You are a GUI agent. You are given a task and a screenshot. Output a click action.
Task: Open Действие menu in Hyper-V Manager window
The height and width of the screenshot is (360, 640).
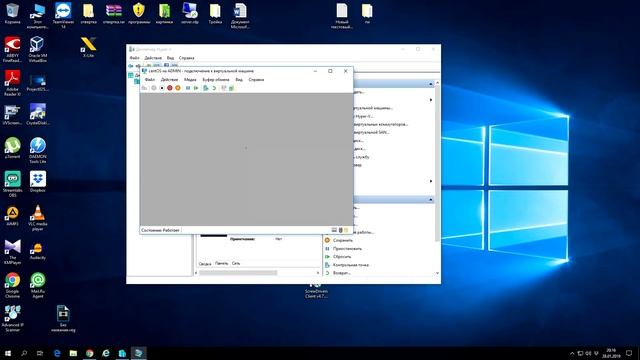pyautogui.click(x=153, y=58)
